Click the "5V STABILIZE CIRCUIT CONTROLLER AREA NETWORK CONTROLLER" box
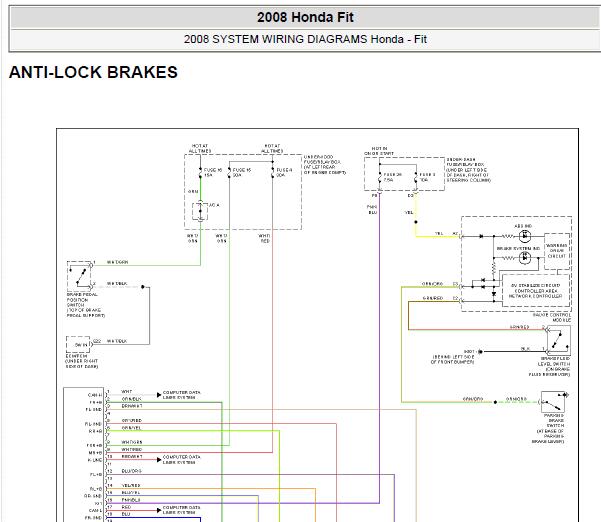The image size is (601, 522). [x=535, y=291]
